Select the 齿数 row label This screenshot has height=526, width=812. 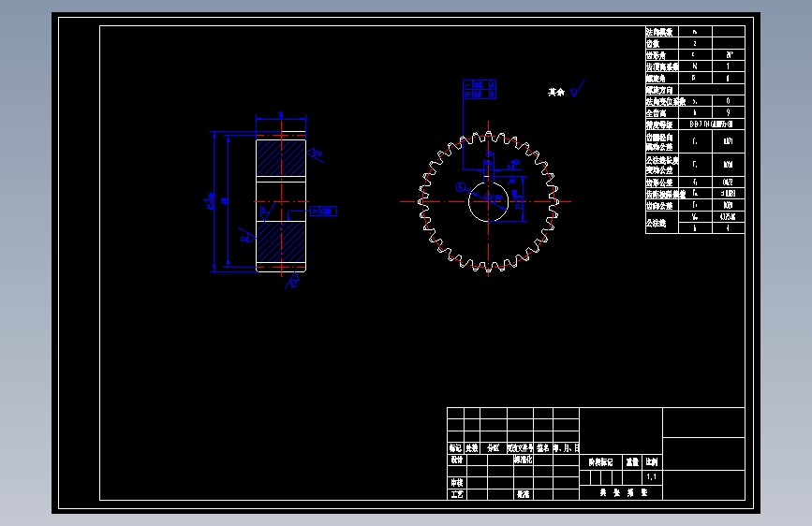pos(653,44)
